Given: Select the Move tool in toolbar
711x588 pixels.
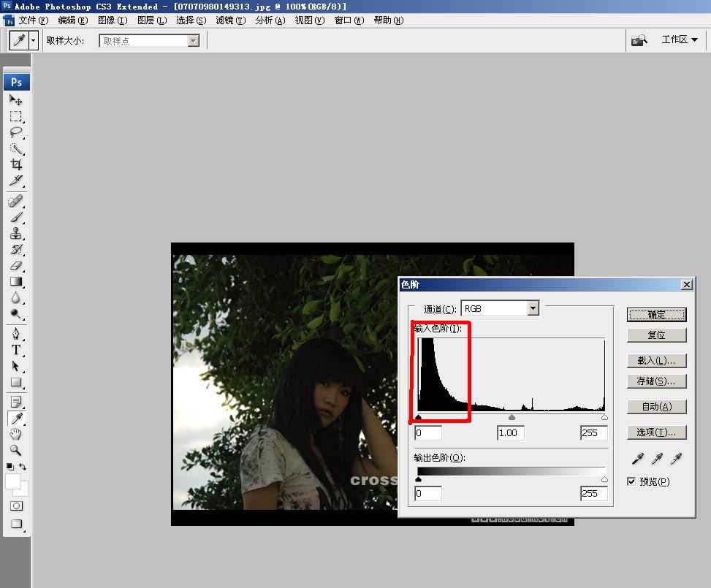Looking at the screenshot, I should (x=15, y=100).
